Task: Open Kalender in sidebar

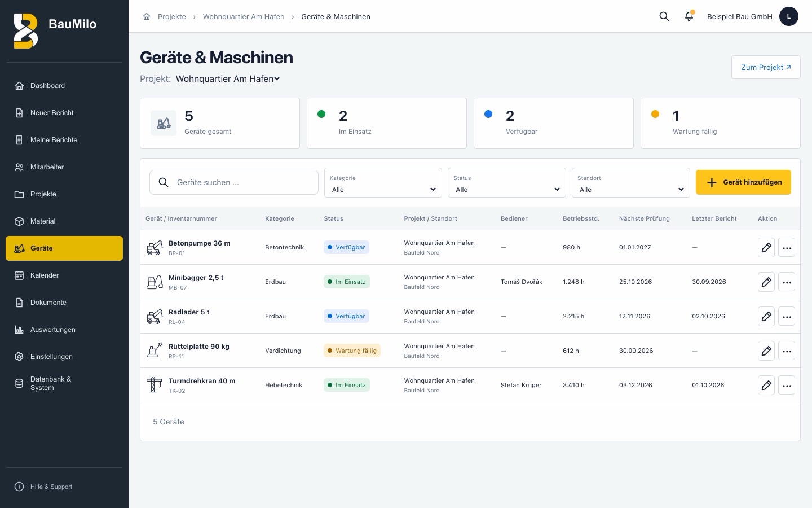Action: (64, 275)
